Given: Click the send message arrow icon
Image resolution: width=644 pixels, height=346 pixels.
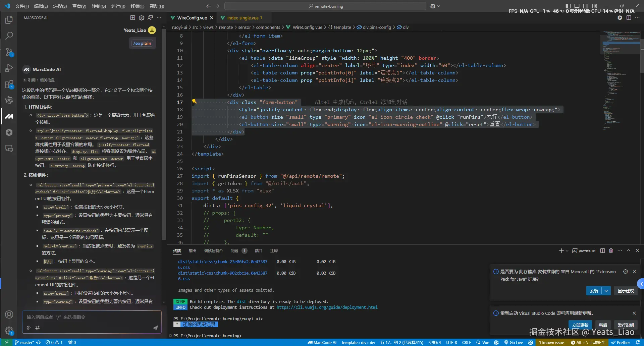Looking at the screenshot, I should 155,328.
